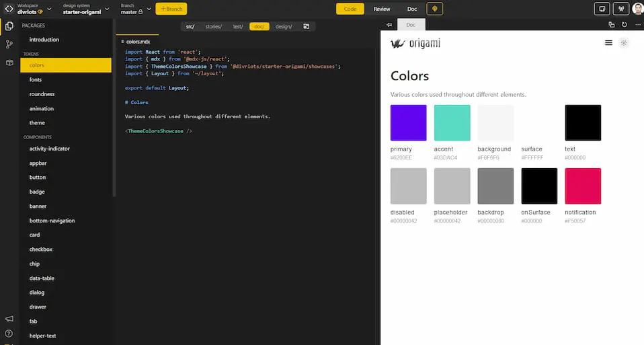Open the source control branch icon in sidebar
Viewport: 644px width, 345px height.
9,44
